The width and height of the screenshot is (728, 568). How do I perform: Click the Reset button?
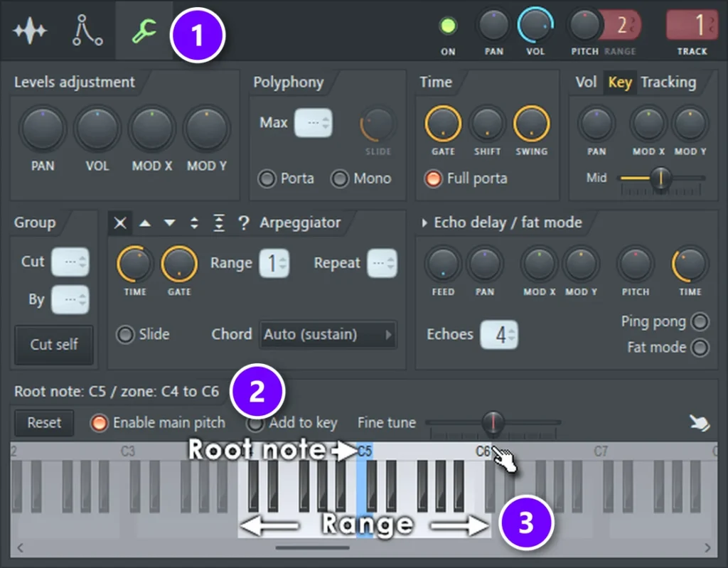point(44,423)
